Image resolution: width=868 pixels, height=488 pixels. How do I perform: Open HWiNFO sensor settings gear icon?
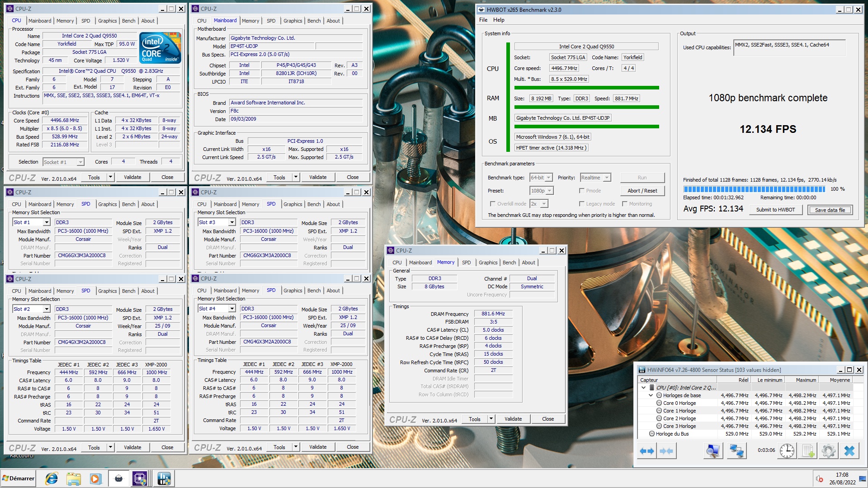click(x=829, y=451)
